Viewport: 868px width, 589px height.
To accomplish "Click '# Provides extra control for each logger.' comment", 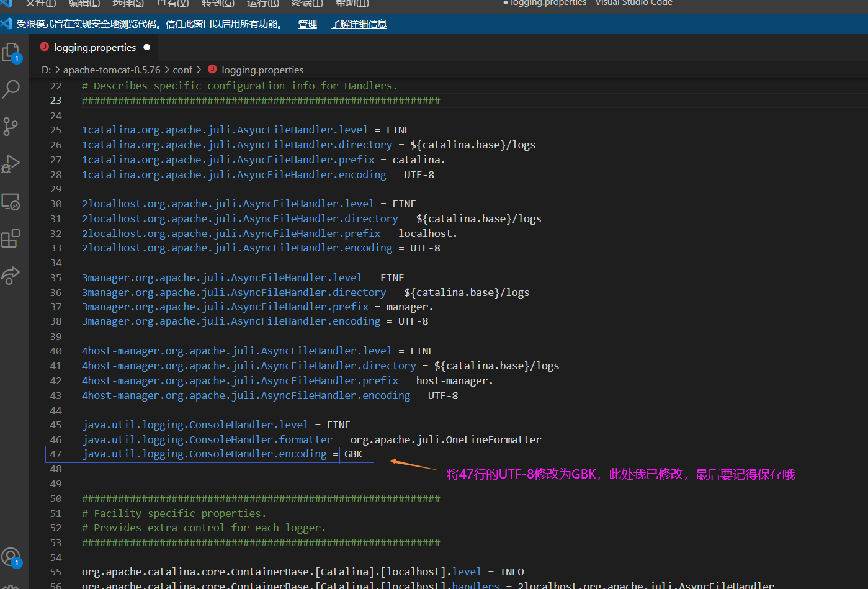I will click(x=204, y=528).
